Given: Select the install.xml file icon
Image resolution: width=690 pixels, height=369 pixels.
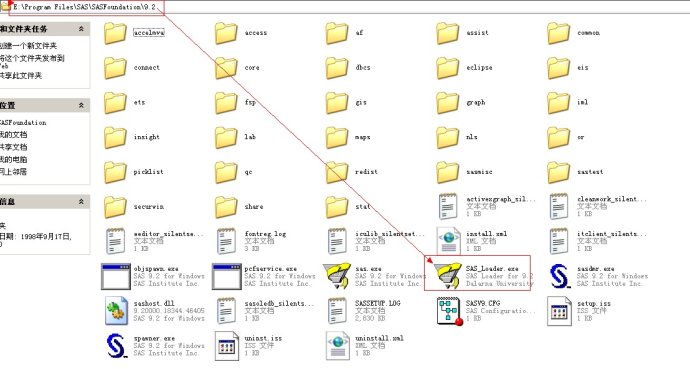Looking at the screenshot, I should click(448, 241).
